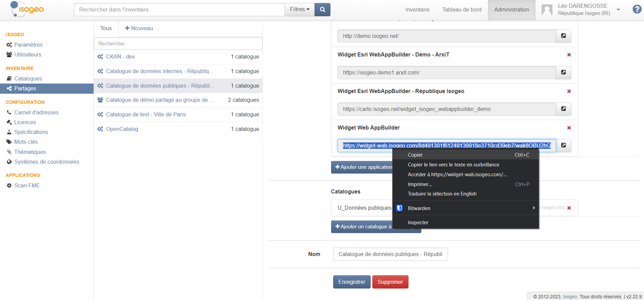644x300 pixels.
Task: Open link icon for carto.isogeo.net widget URL
Action: tap(564, 109)
